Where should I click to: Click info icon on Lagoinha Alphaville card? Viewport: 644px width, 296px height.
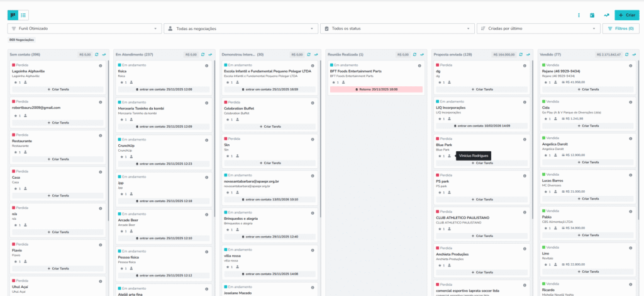pos(101,65)
